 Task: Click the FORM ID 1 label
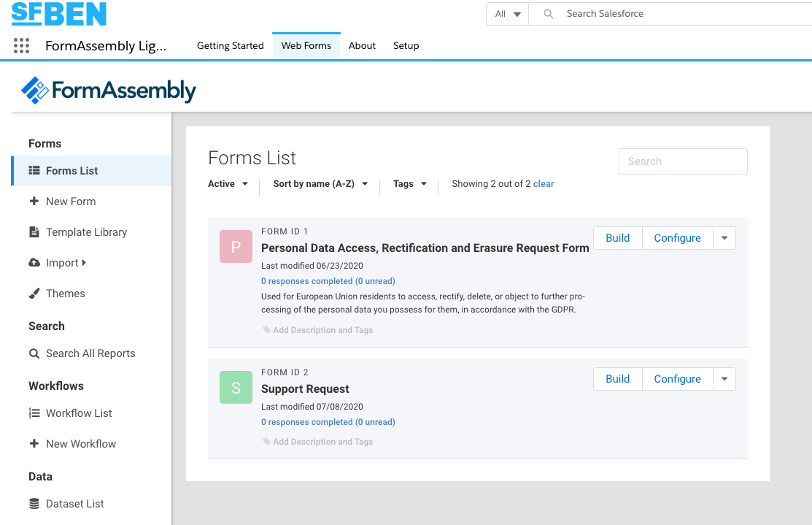(285, 231)
